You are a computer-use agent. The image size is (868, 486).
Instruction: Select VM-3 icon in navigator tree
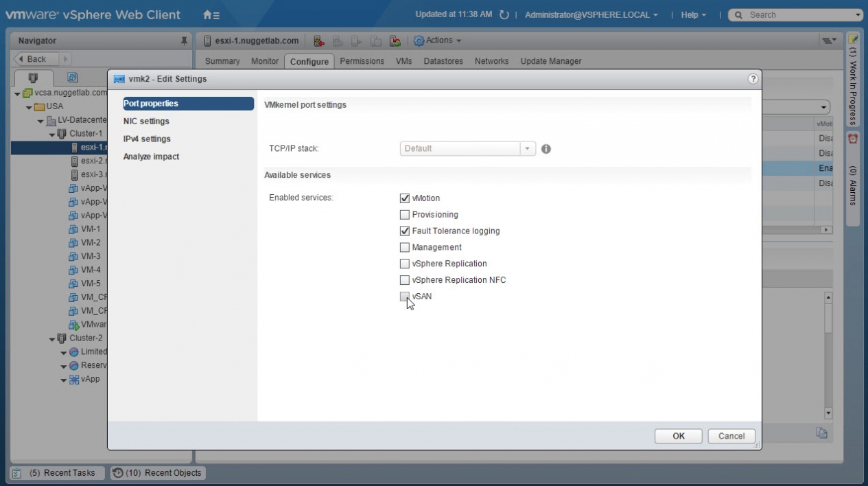point(73,256)
